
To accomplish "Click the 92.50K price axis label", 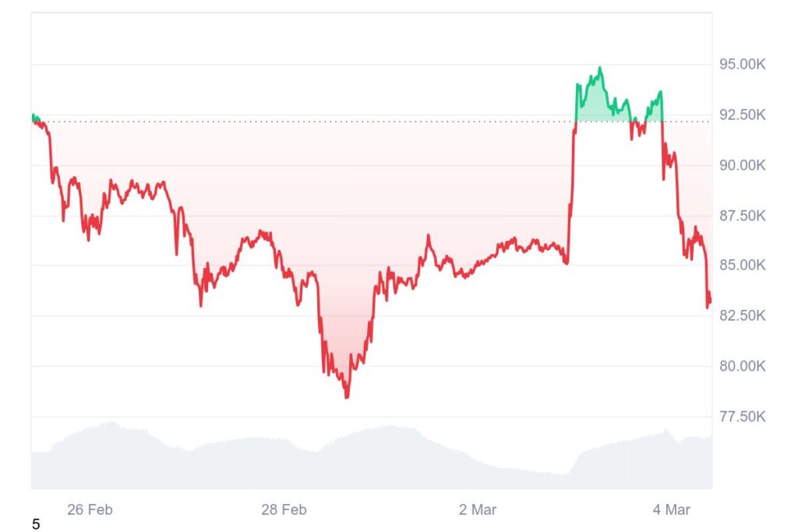I will pos(743,115).
